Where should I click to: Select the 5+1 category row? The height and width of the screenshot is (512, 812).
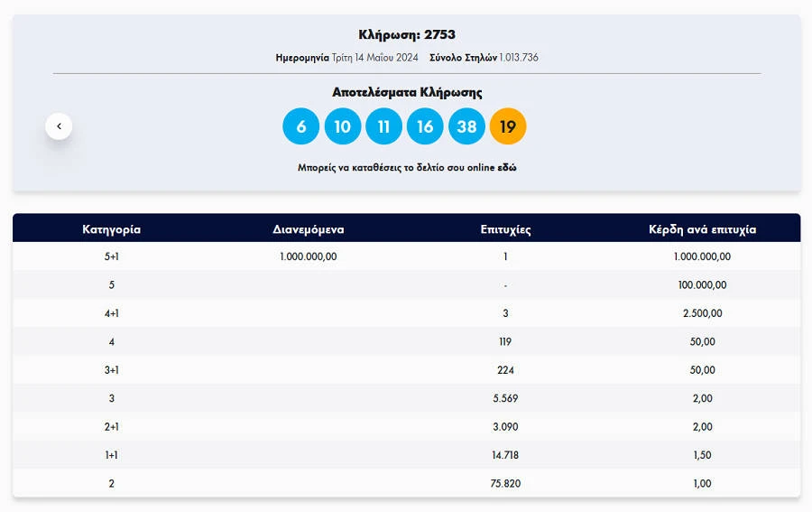(111, 256)
